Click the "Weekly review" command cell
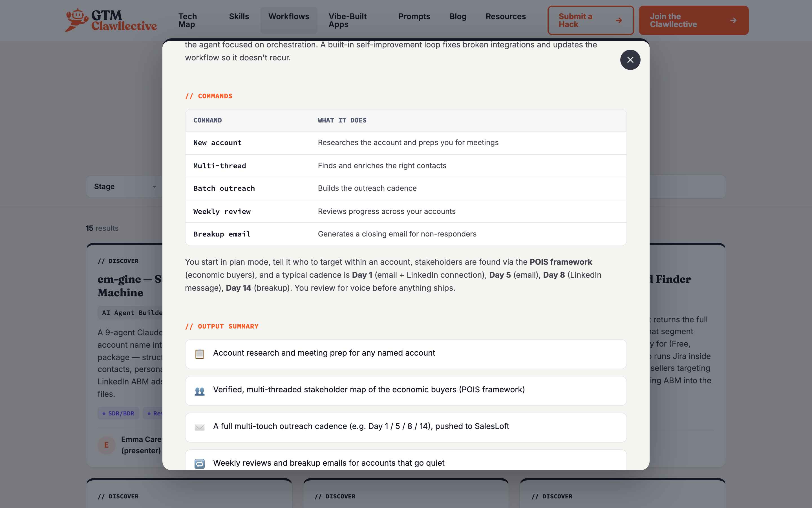 click(x=222, y=211)
